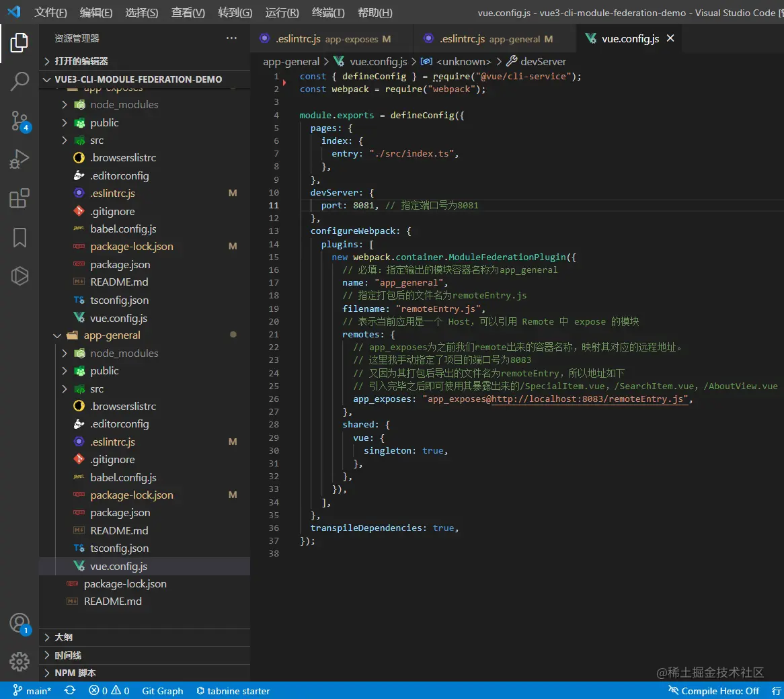Screen dimensions: 784x699
Task: Open the 编辑(E) menu
Action: coord(96,13)
